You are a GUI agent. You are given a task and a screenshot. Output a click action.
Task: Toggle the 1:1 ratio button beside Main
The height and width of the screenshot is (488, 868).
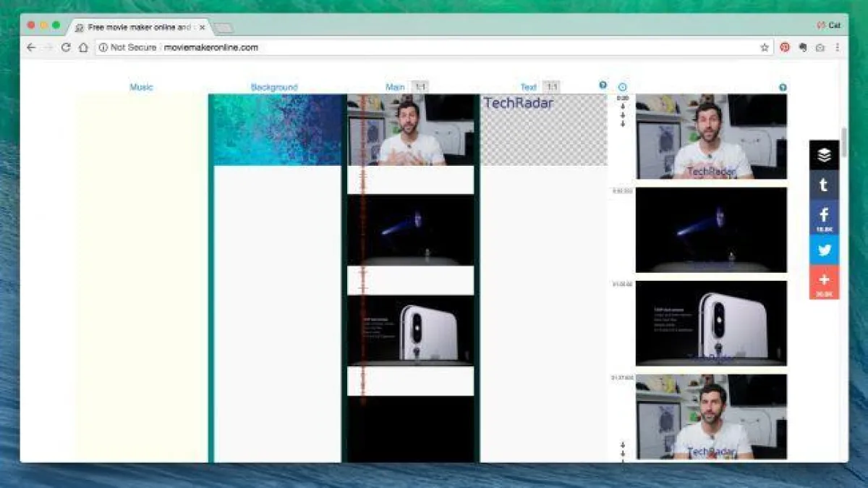pos(420,87)
